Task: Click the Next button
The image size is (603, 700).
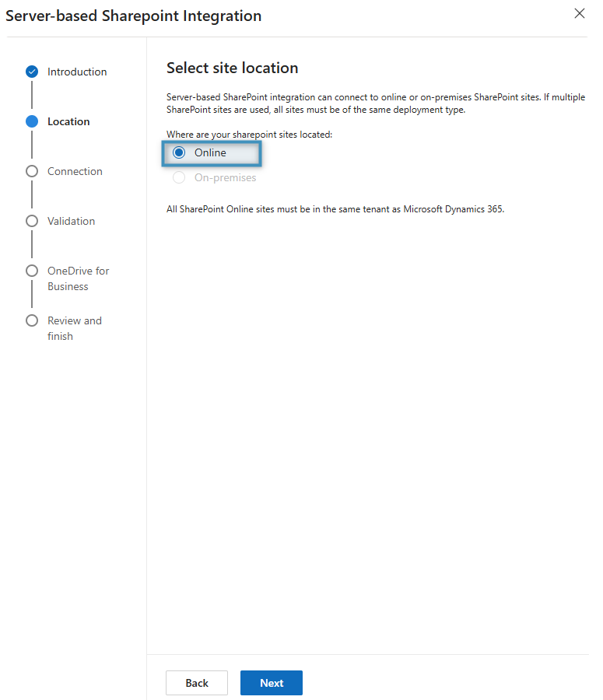Action: coord(272,683)
